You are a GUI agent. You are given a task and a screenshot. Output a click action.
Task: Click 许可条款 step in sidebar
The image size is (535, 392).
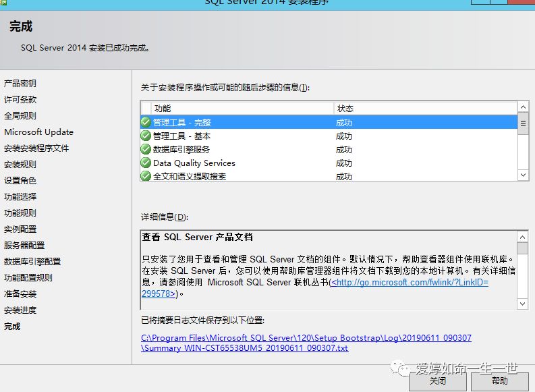[20, 100]
